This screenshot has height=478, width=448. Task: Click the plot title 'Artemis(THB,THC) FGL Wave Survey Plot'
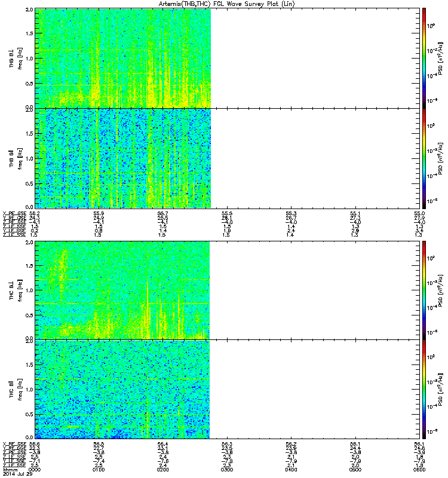click(226, 4)
